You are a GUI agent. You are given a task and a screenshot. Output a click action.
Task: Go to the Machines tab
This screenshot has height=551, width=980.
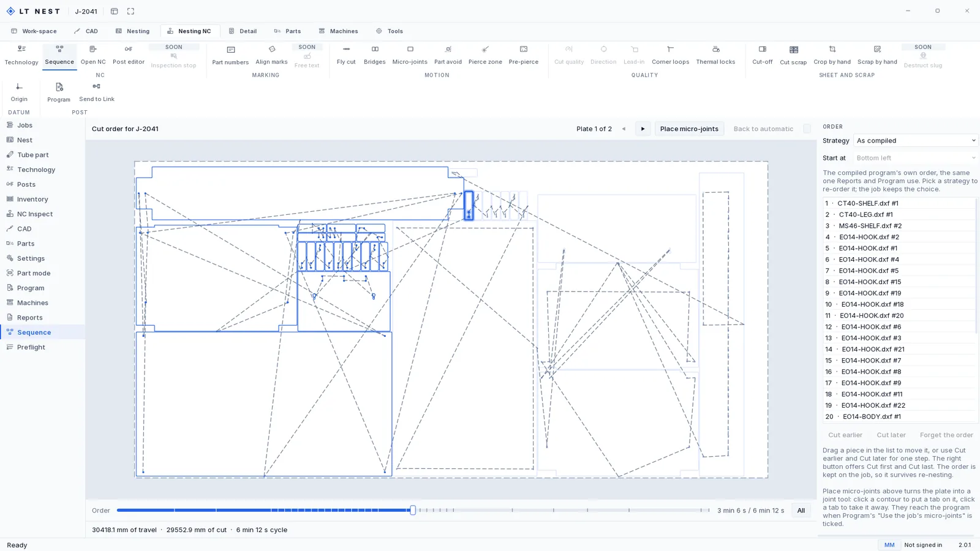(338, 31)
